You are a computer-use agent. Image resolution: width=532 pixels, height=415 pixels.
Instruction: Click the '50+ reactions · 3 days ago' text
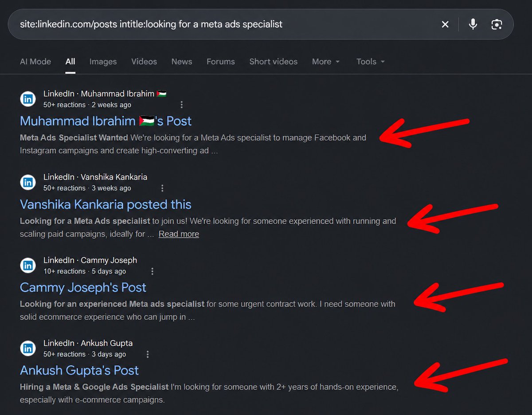85,354
